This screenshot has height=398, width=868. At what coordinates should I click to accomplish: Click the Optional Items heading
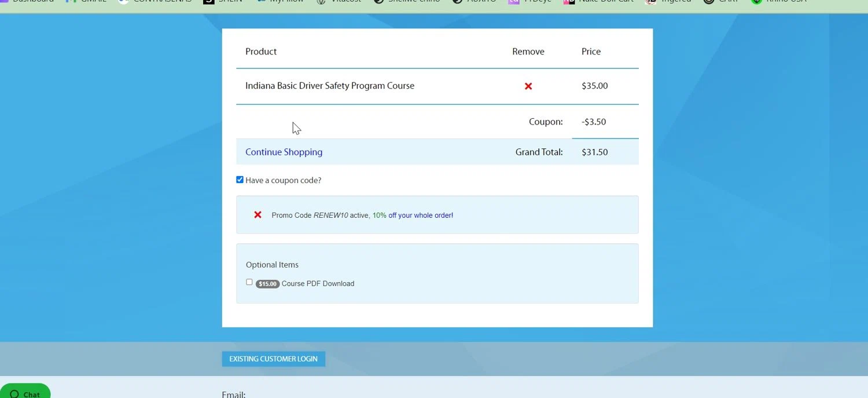pyautogui.click(x=272, y=265)
